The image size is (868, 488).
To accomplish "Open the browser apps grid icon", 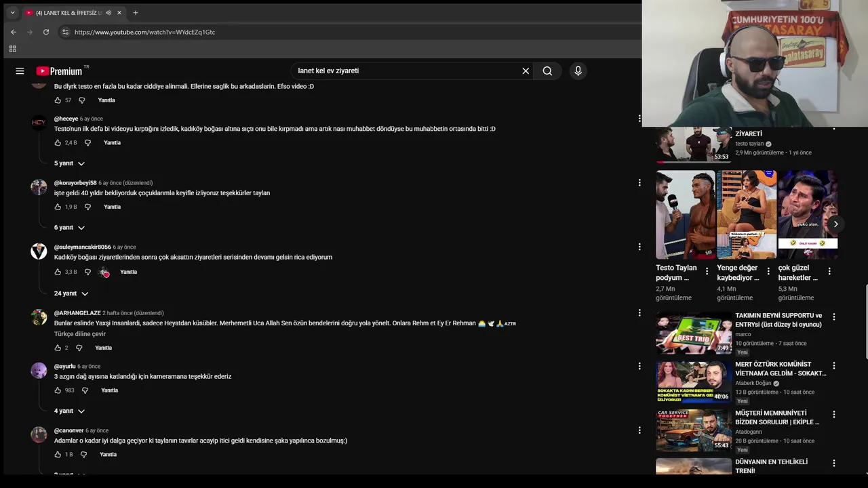I will click(12, 49).
